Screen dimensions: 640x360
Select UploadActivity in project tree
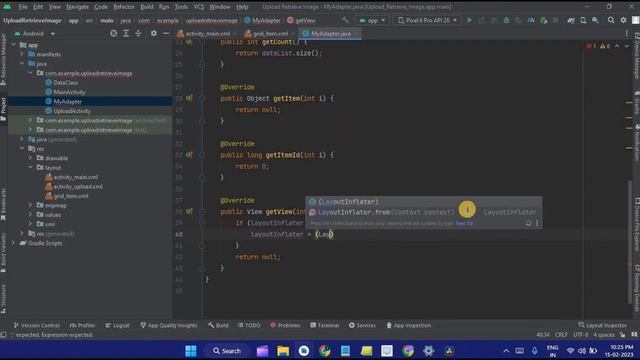click(72, 111)
